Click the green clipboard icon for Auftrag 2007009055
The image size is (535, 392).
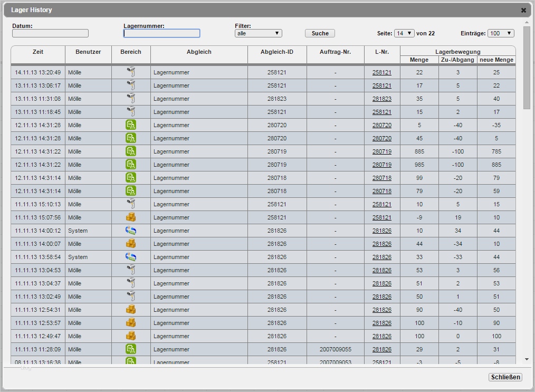(x=131, y=349)
